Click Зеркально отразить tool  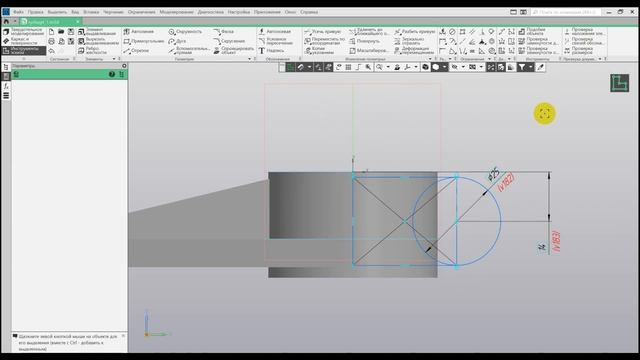[409, 41]
